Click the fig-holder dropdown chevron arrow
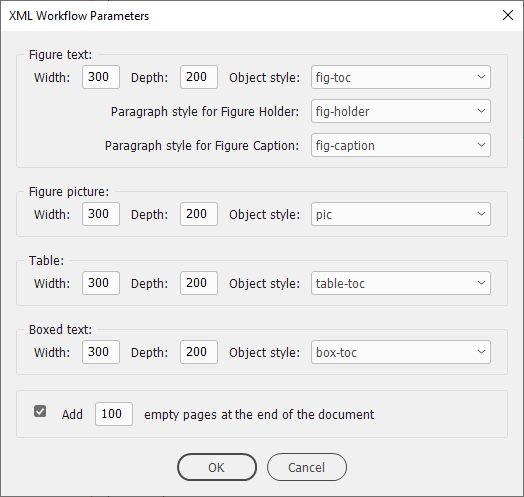The width and height of the screenshot is (524, 497). click(x=481, y=111)
